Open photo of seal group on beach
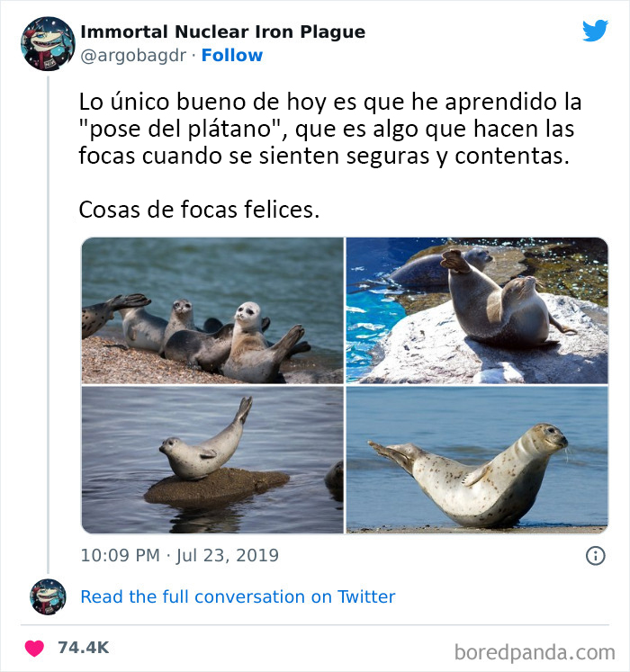 coord(212,310)
